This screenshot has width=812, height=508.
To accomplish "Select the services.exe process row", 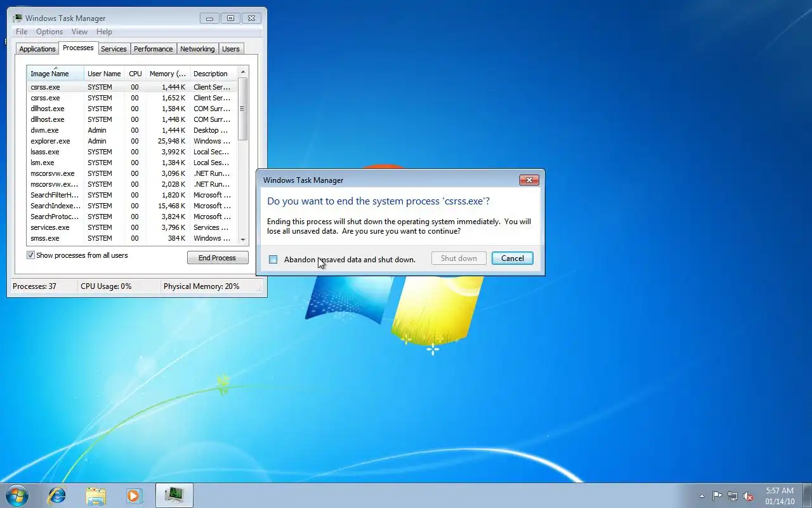I will 132,227.
